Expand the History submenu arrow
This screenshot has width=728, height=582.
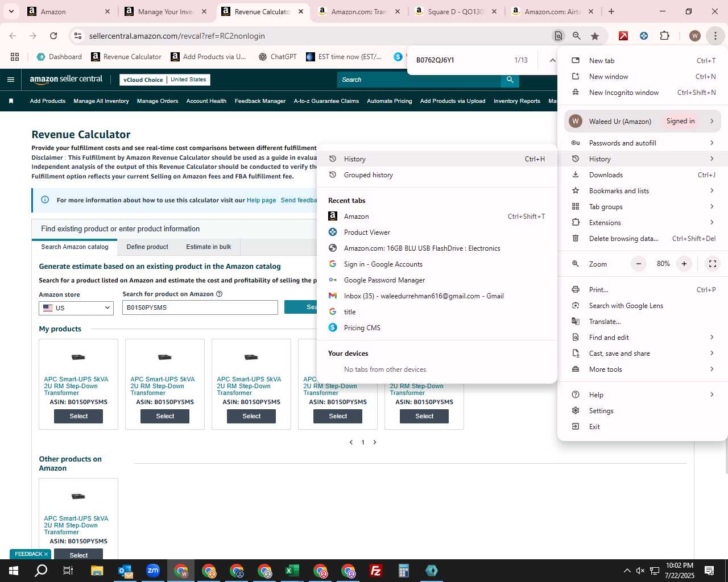tap(712, 159)
